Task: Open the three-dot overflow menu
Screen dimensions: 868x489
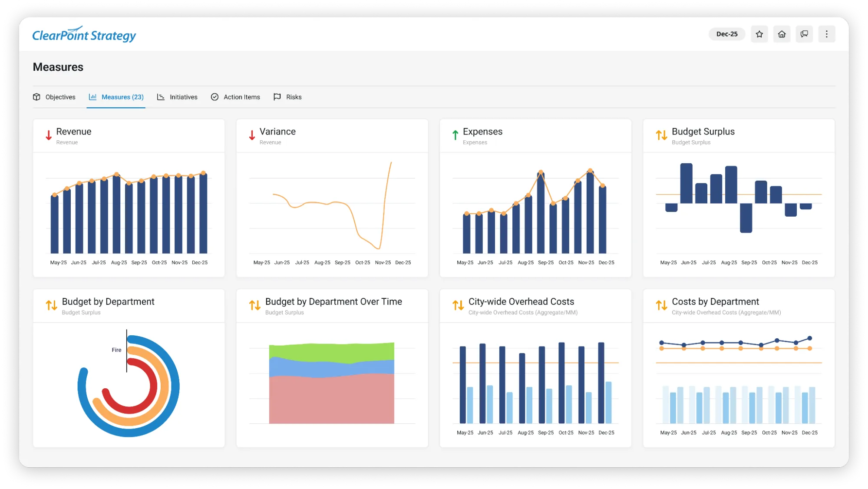Action: tap(827, 33)
